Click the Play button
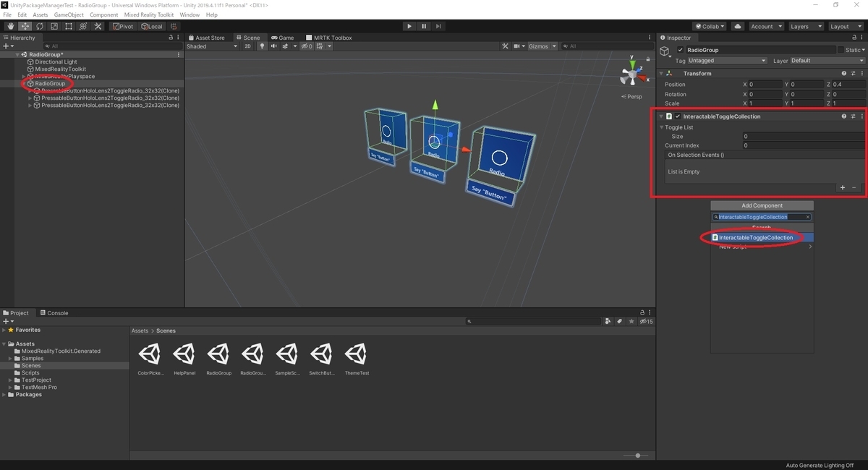The height and width of the screenshot is (470, 868). pos(409,26)
